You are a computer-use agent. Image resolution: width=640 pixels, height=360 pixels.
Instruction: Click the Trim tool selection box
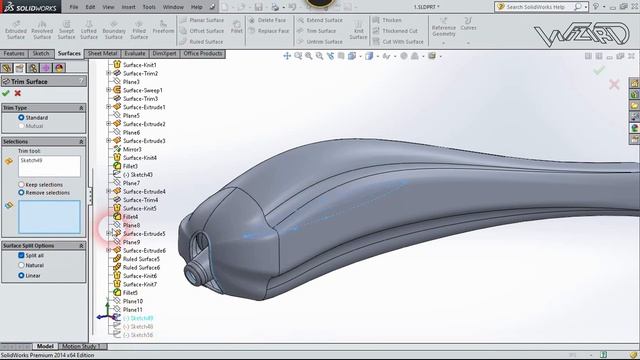49,167
